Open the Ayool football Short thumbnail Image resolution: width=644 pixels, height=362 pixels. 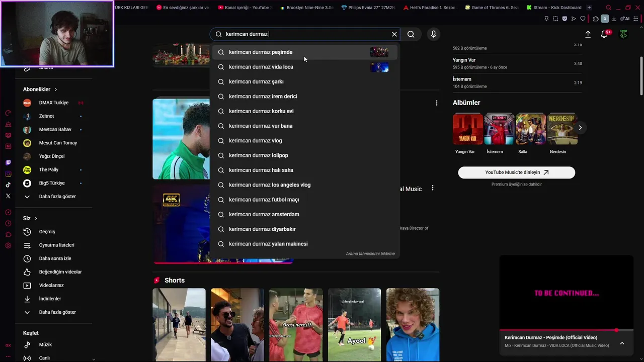tap(354, 325)
